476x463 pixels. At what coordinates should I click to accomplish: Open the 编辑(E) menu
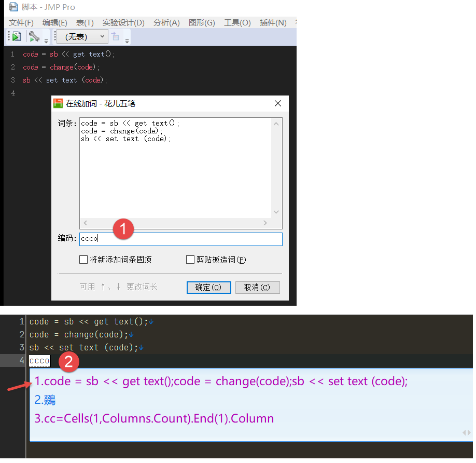coord(54,23)
